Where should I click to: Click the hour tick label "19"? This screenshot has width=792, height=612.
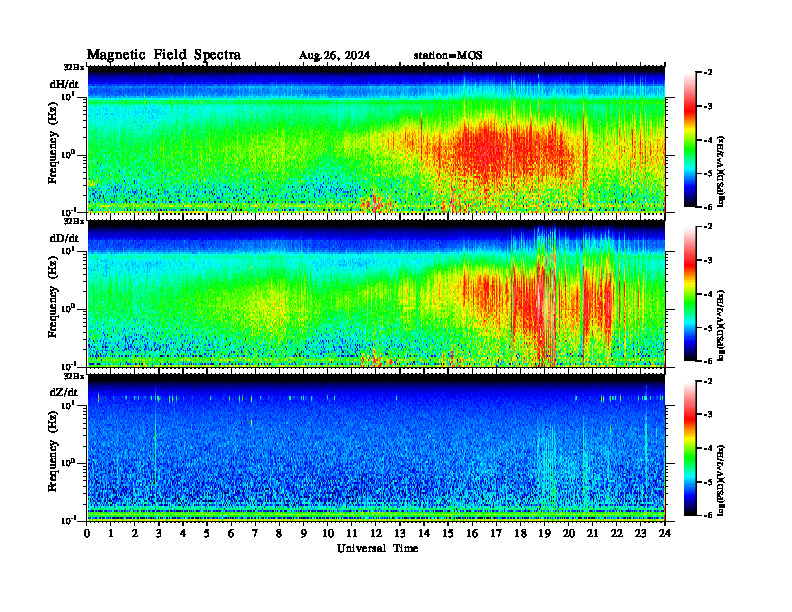pos(544,533)
